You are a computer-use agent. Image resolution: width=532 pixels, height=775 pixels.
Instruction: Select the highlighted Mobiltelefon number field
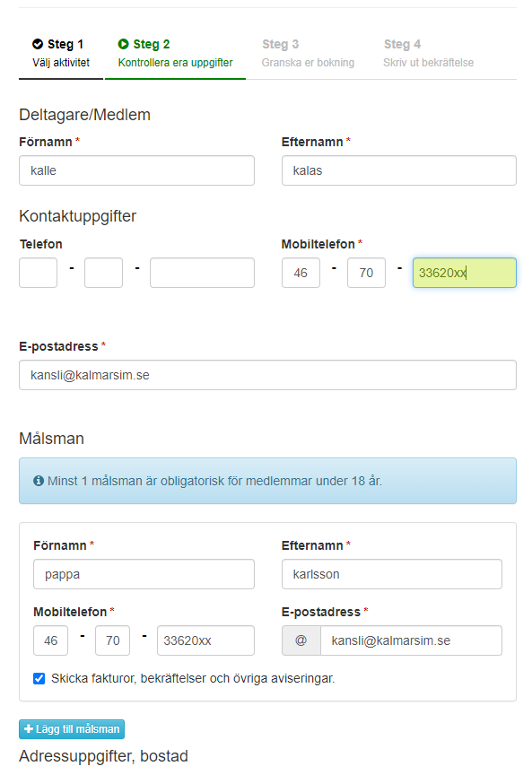[465, 273]
